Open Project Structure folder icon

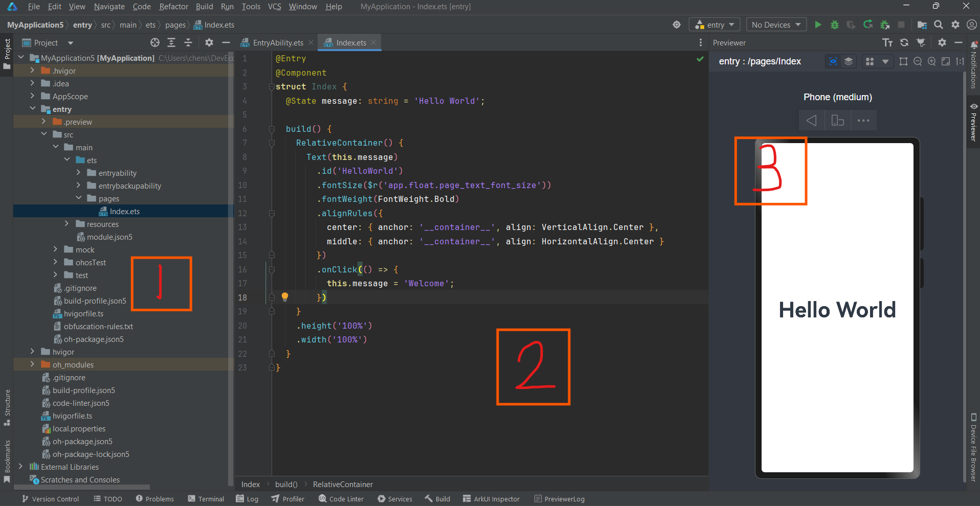pos(922,25)
